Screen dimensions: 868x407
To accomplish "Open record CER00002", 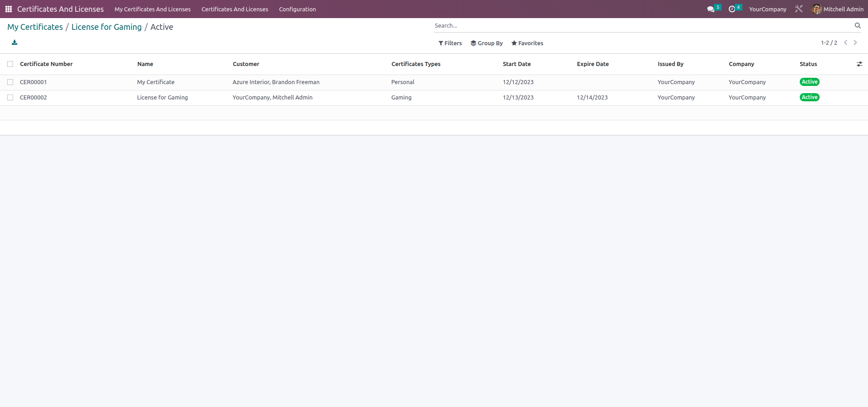I will tap(33, 98).
